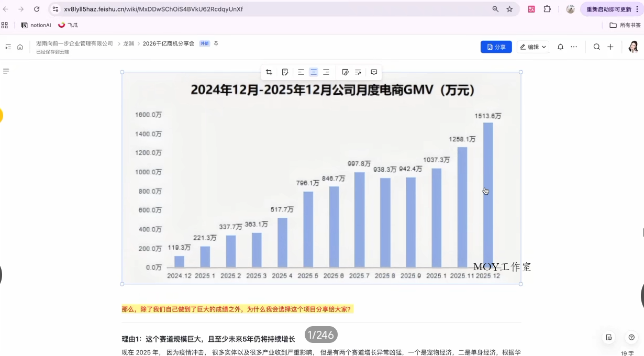The height and width of the screenshot is (356, 644).
Task: Open the 龙渊 breadcrumb page
Action: pos(129,43)
